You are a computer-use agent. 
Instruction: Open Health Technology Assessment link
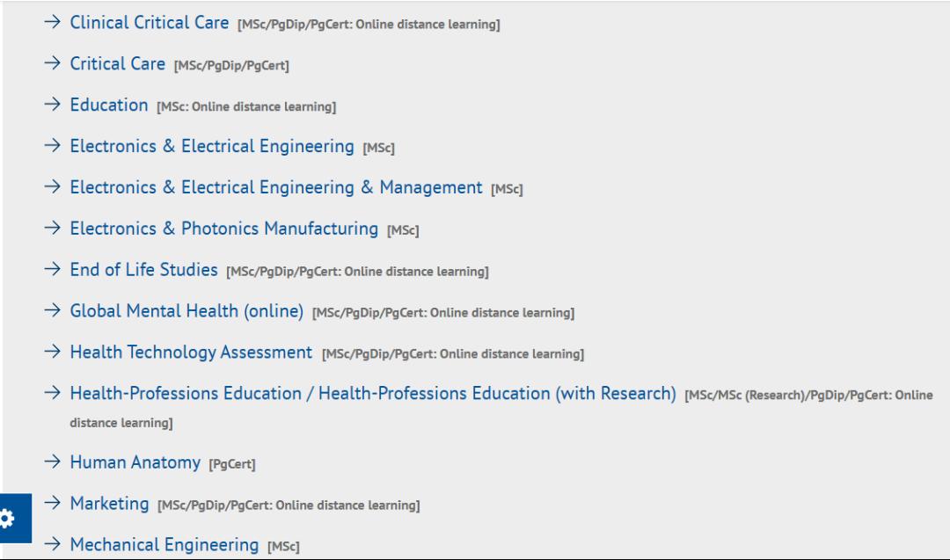(191, 353)
